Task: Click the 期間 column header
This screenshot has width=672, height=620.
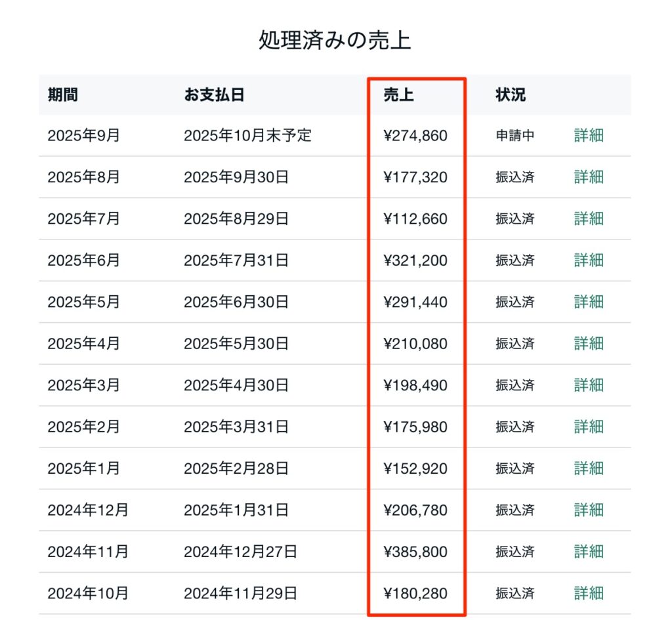Action: (x=62, y=94)
